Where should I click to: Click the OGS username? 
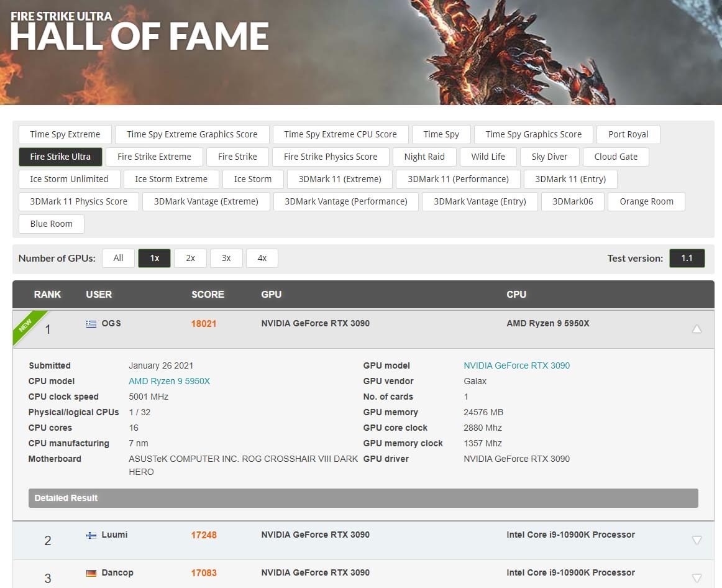click(111, 323)
